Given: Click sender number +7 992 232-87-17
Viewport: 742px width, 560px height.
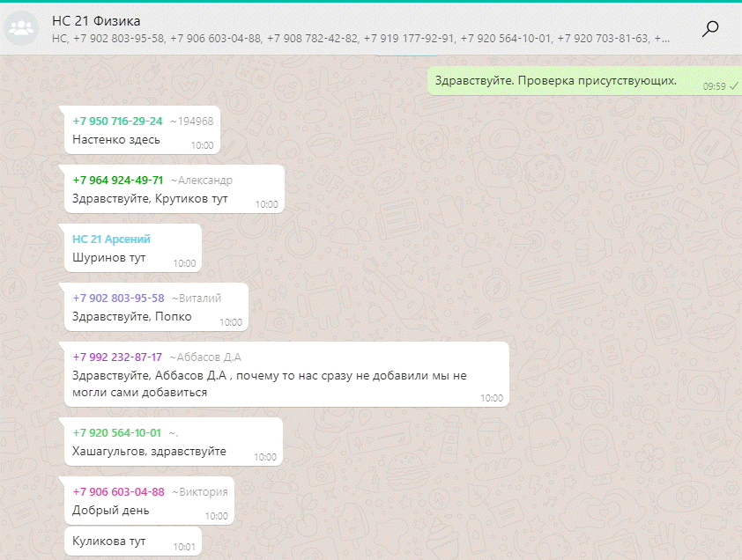Looking at the screenshot, I should tap(117, 357).
